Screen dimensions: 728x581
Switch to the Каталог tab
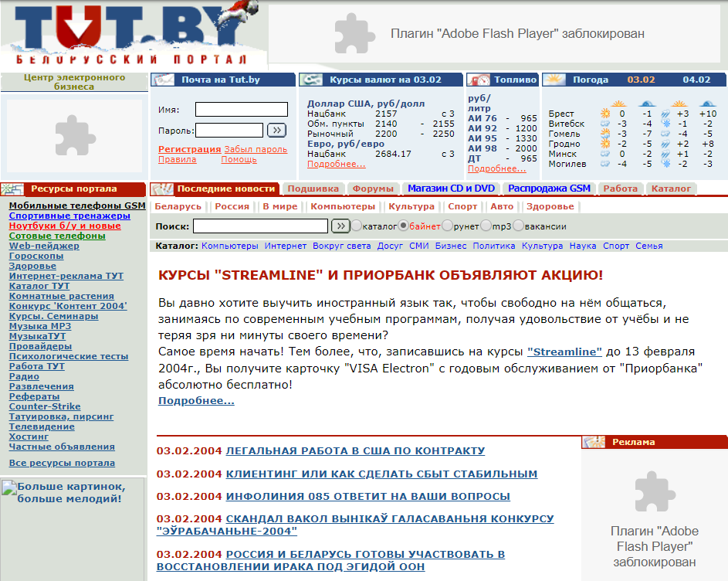tap(671, 189)
